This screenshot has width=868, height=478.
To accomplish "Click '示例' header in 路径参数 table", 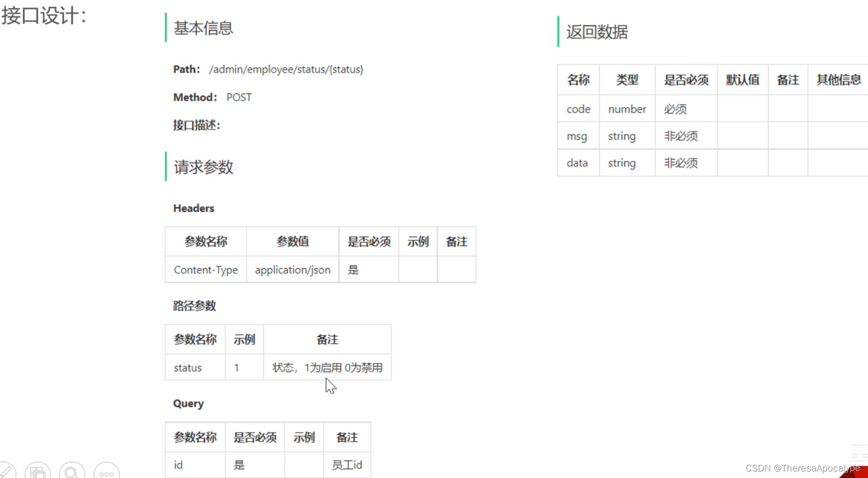I will [x=244, y=340].
